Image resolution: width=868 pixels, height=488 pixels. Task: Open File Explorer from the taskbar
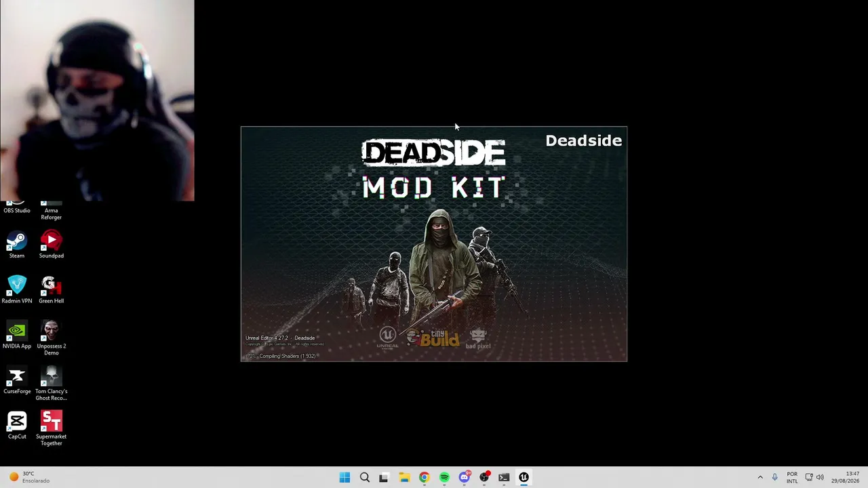[404, 477]
